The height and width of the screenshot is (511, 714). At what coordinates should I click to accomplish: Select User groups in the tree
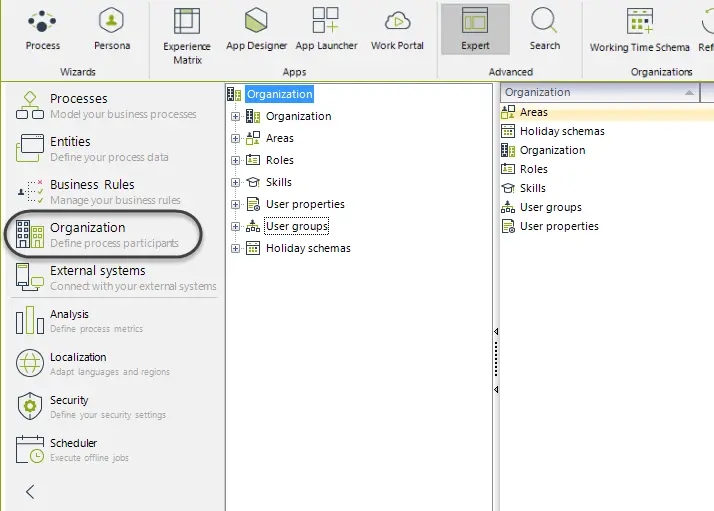pyautogui.click(x=296, y=226)
